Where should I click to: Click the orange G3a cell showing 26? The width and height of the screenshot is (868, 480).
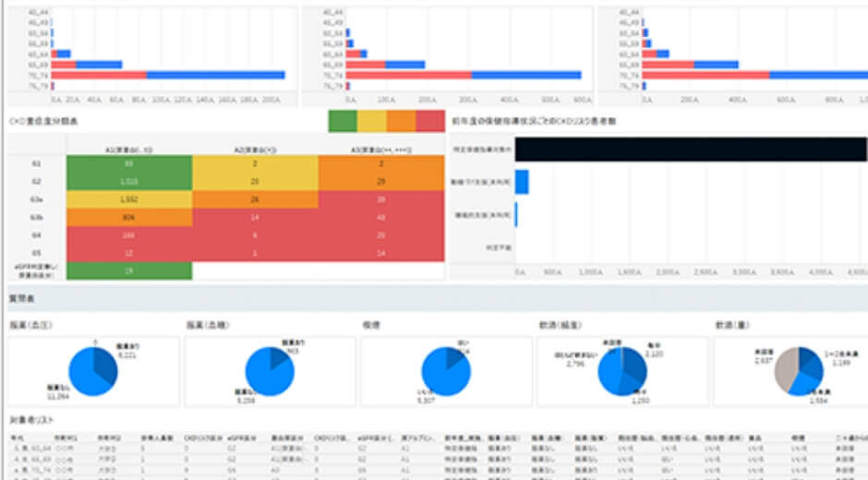255,199
